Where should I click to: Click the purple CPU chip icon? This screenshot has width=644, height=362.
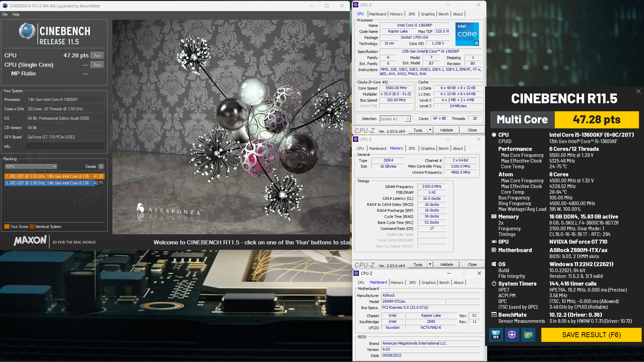point(512,335)
